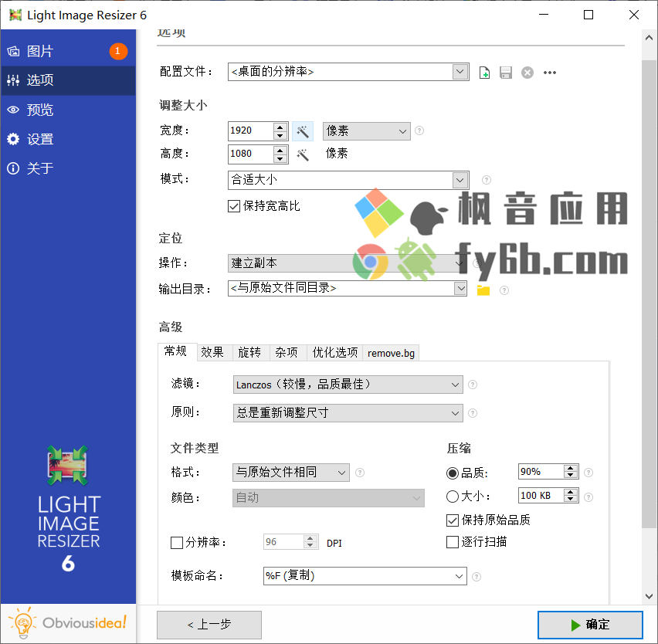Open 关于 in the sidebar
The width and height of the screenshot is (658, 644).
click(x=68, y=168)
